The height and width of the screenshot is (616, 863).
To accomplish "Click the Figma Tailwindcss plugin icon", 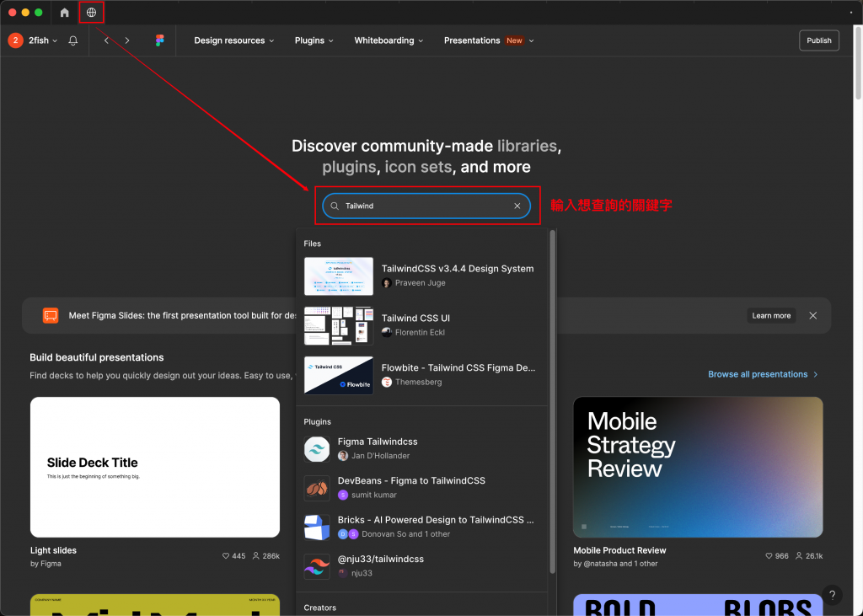I will [317, 449].
